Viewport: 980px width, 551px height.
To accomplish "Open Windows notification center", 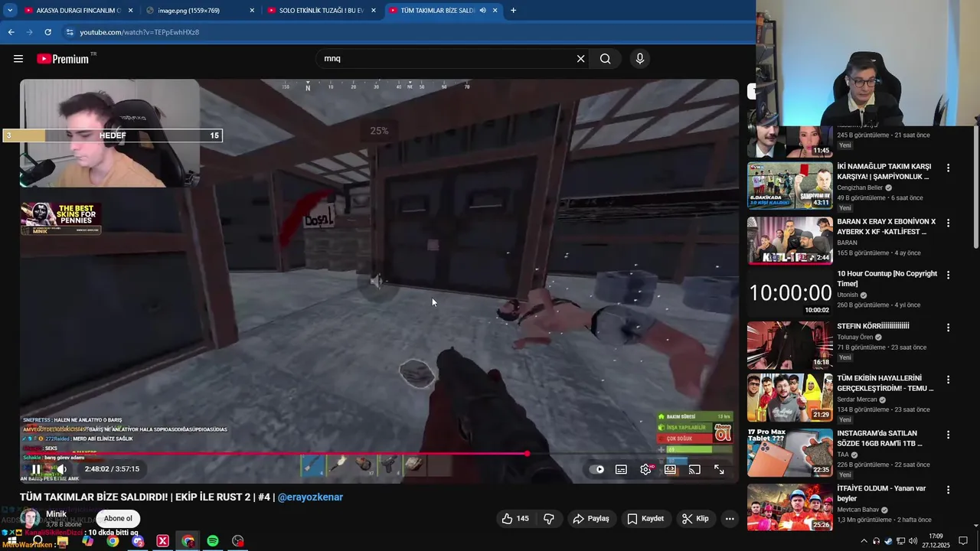I will (x=963, y=541).
